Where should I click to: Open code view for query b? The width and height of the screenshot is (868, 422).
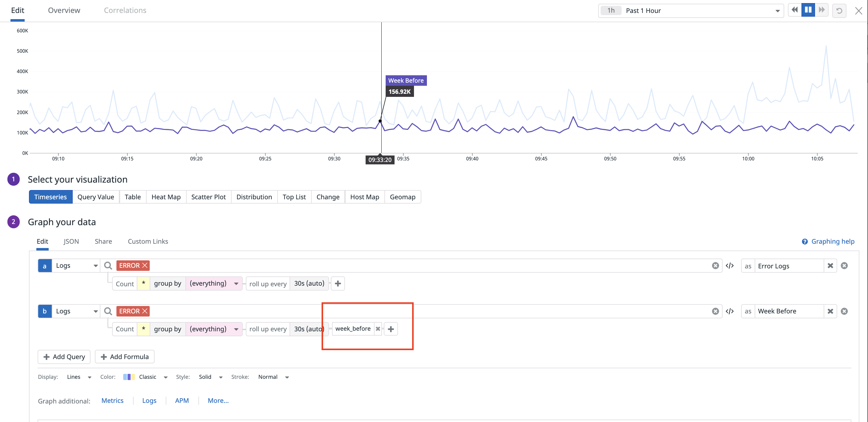(x=729, y=311)
